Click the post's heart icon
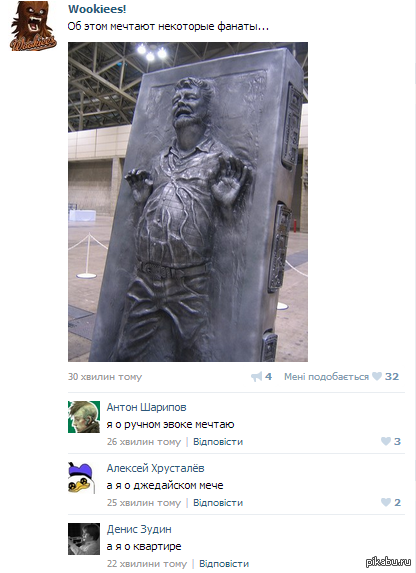416x573 pixels. (377, 376)
